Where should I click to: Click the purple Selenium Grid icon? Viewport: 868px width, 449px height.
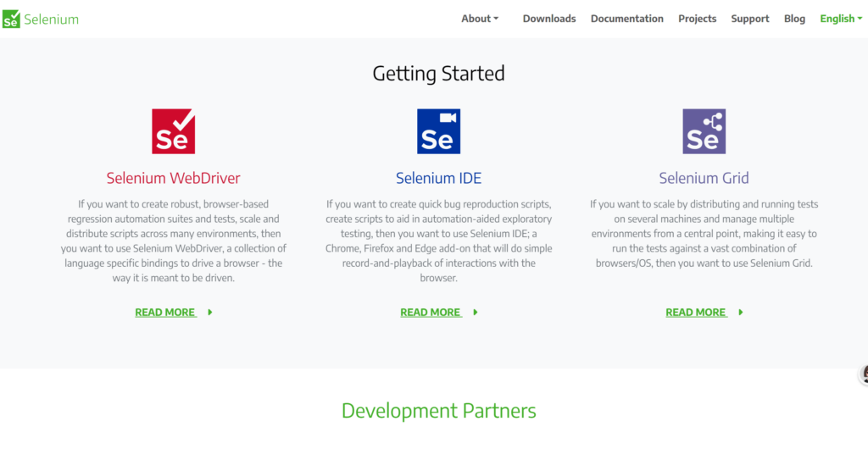coord(704,131)
